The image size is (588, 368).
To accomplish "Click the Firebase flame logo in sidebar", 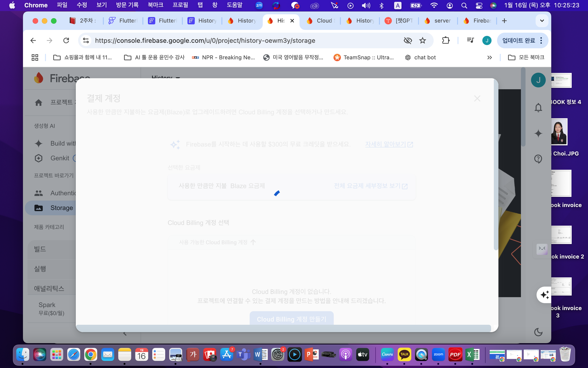I will (39, 78).
